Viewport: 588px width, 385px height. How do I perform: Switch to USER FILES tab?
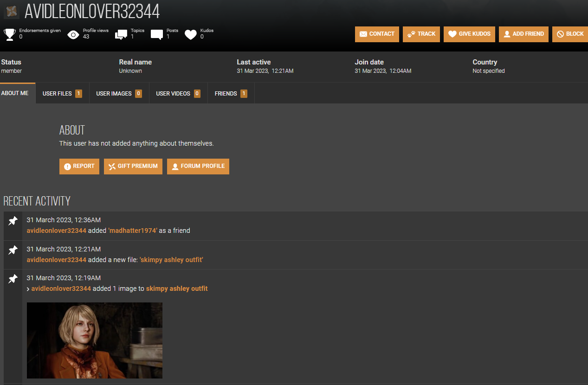pyautogui.click(x=62, y=93)
